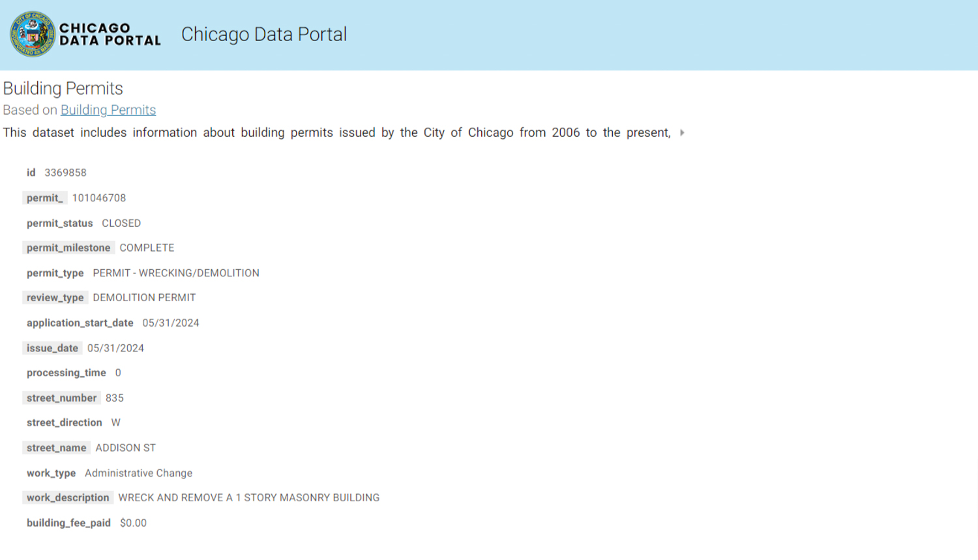978x560 pixels.
Task: Click the application_start_date label
Action: (80, 323)
